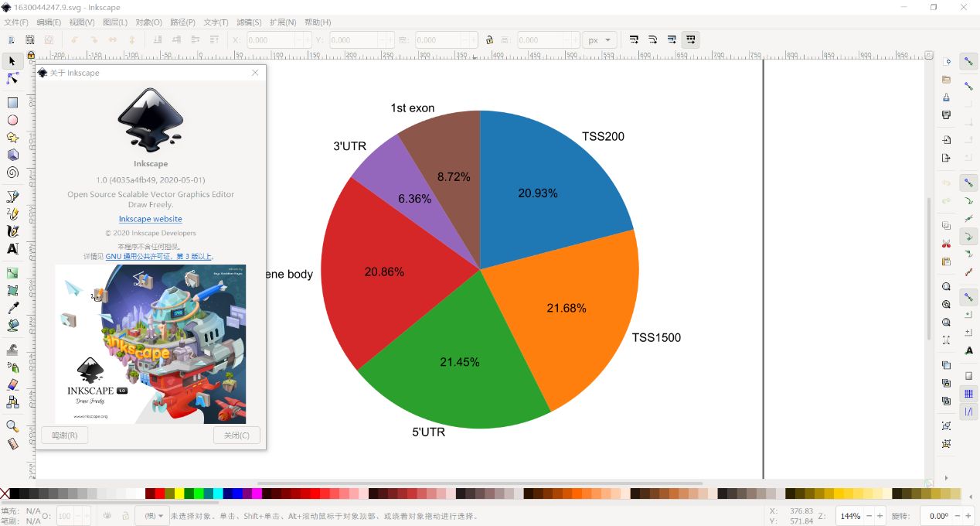Select the Spiral tool
The image size is (980, 526).
coord(11,172)
